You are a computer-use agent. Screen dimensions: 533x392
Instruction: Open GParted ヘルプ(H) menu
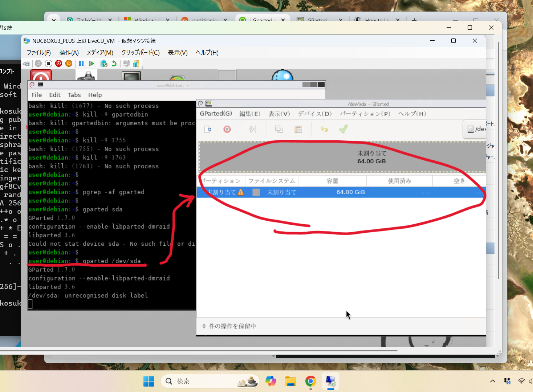pos(412,114)
